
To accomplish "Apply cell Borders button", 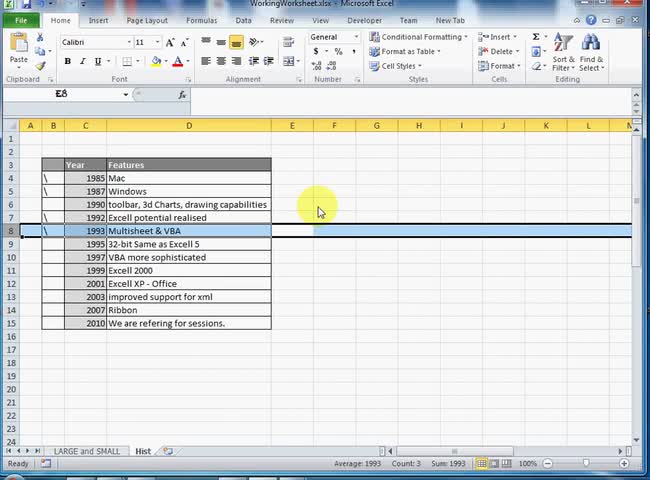I will pyautogui.click(x=127, y=61).
